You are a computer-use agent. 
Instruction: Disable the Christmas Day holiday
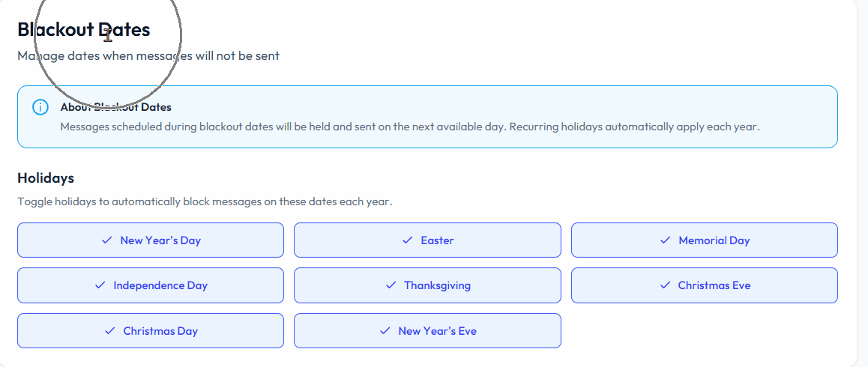coord(151,331)
